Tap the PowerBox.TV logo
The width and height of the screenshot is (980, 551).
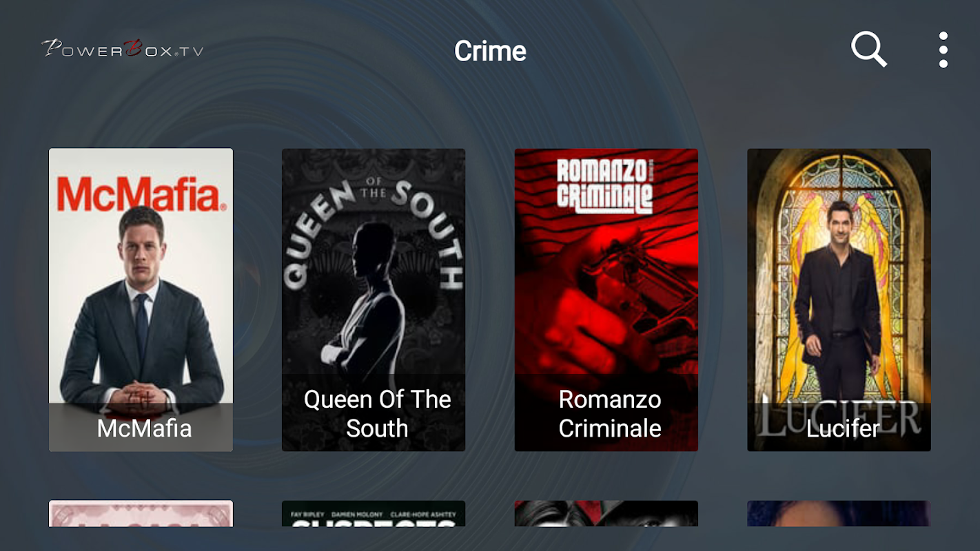click(x=123, y=49)
